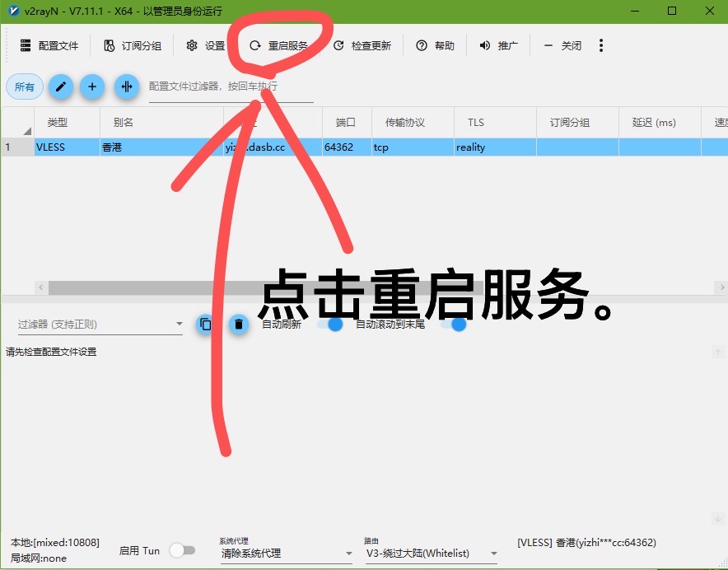Screen dimensions: 728x570
Task: Expand the 过滤器 filter dropdown arrow
Action: 179,324
